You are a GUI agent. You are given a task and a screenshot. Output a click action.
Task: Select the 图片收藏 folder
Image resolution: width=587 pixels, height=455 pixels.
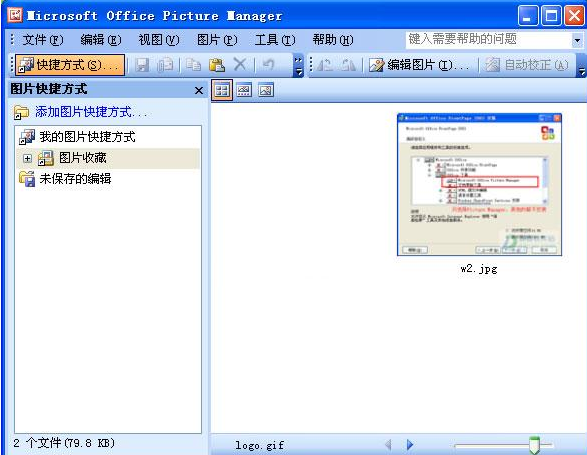click(83, 158)
